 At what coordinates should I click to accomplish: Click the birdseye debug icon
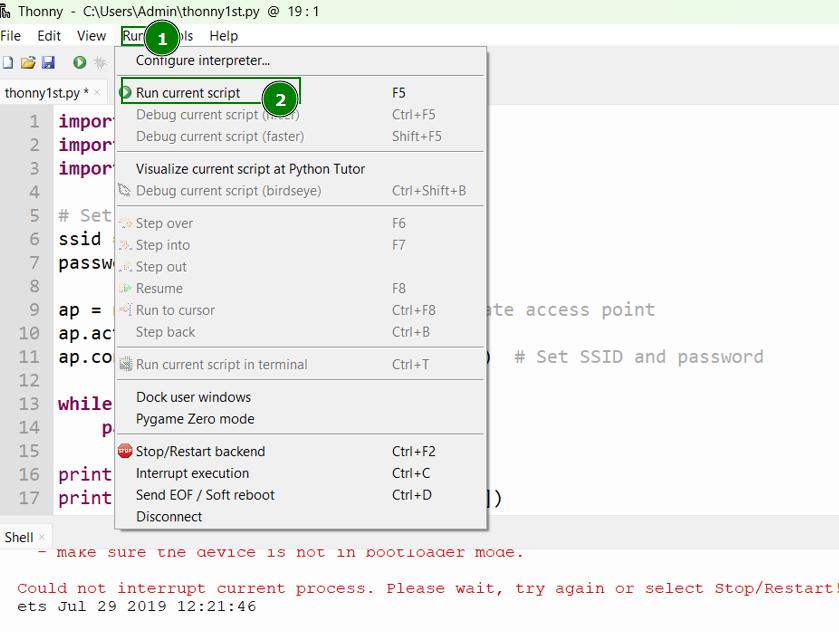coord(125,191)
